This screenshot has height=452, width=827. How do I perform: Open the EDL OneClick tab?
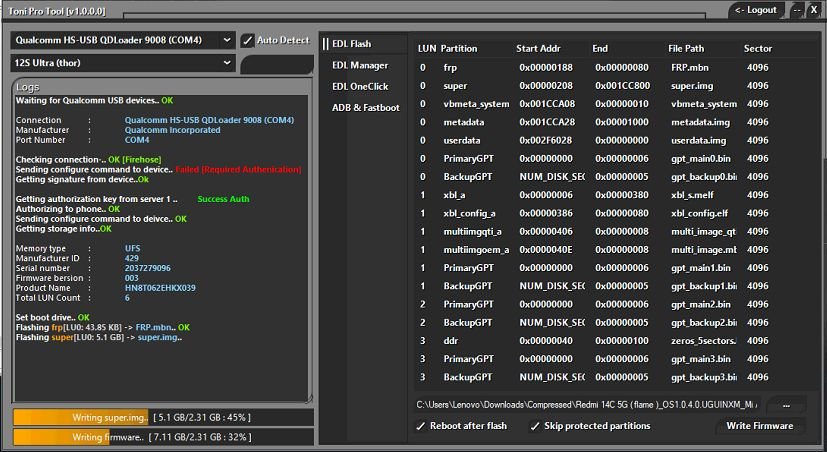[362, 86]
